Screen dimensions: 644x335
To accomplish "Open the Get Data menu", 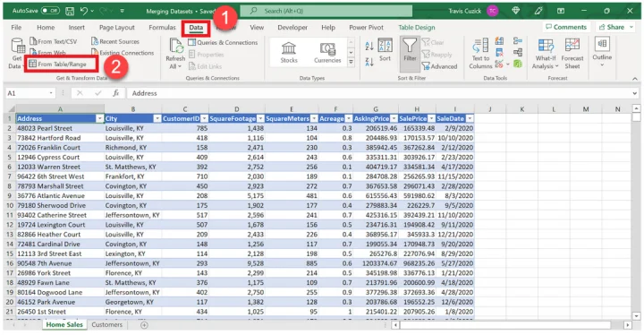I will [x=16, y=54].
